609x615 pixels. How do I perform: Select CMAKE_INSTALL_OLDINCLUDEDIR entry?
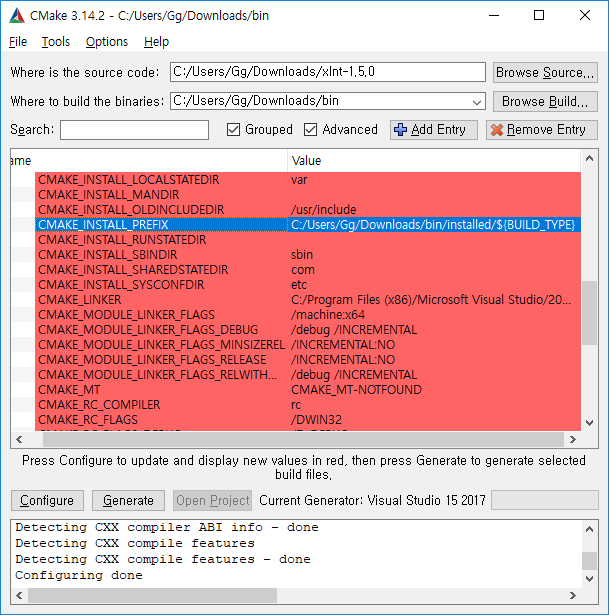[131, 209]
